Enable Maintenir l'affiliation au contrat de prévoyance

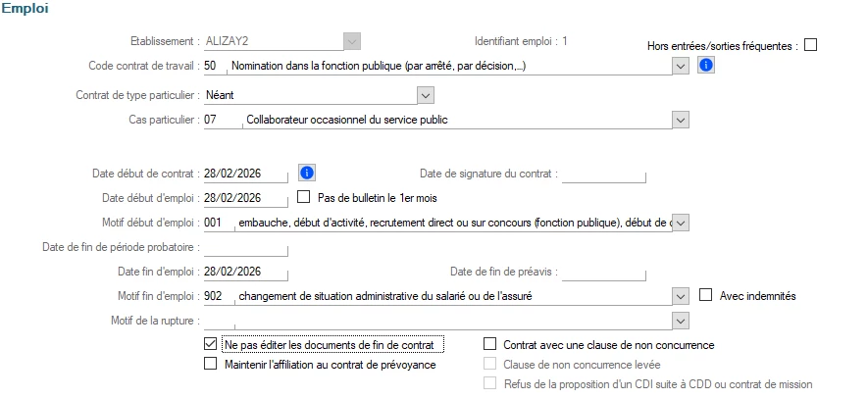pos(210,364)
